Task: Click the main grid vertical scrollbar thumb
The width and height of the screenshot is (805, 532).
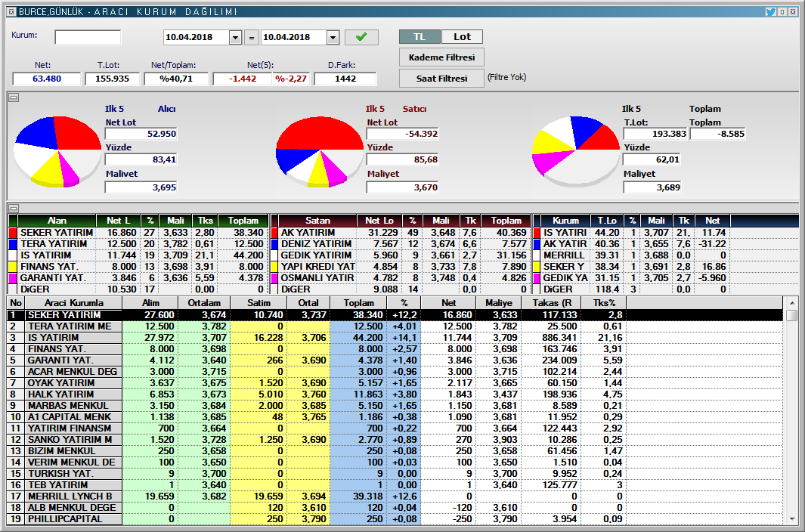Action: 791,315
